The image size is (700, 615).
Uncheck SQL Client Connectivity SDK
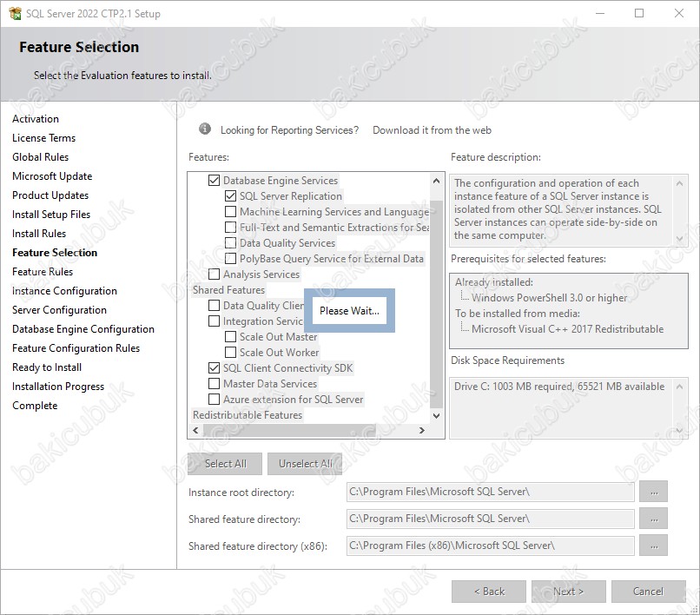[x=214, y=368]
